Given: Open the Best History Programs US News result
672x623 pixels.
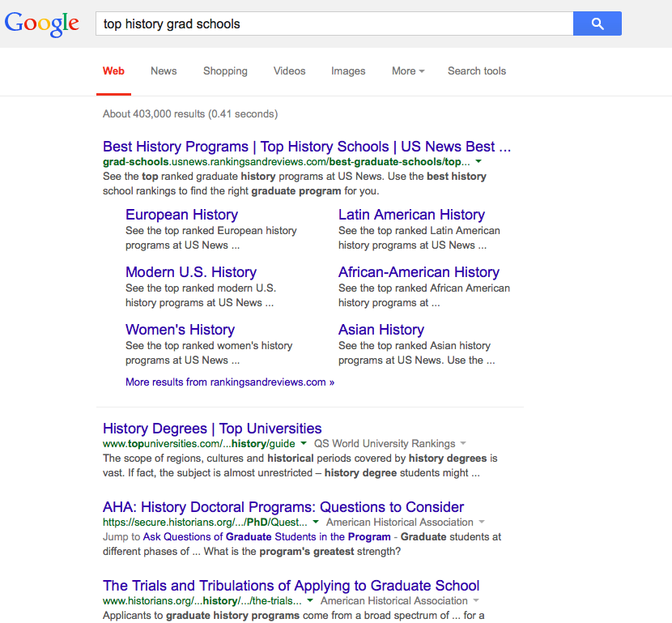Looking at the screenshot, I should [x=306, y=147].
